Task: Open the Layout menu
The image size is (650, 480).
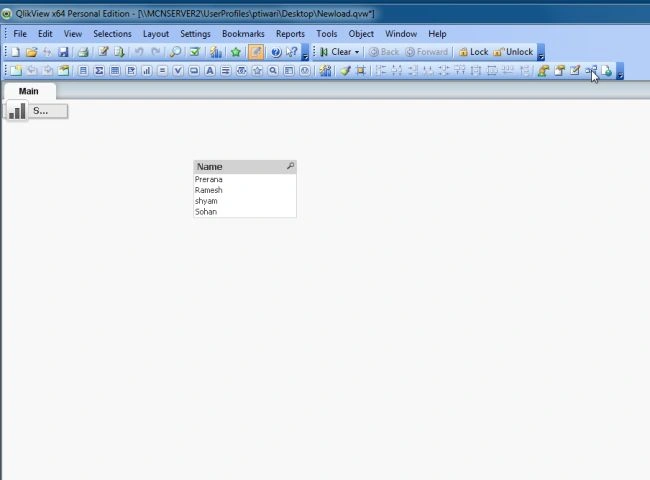Action: 156,34
